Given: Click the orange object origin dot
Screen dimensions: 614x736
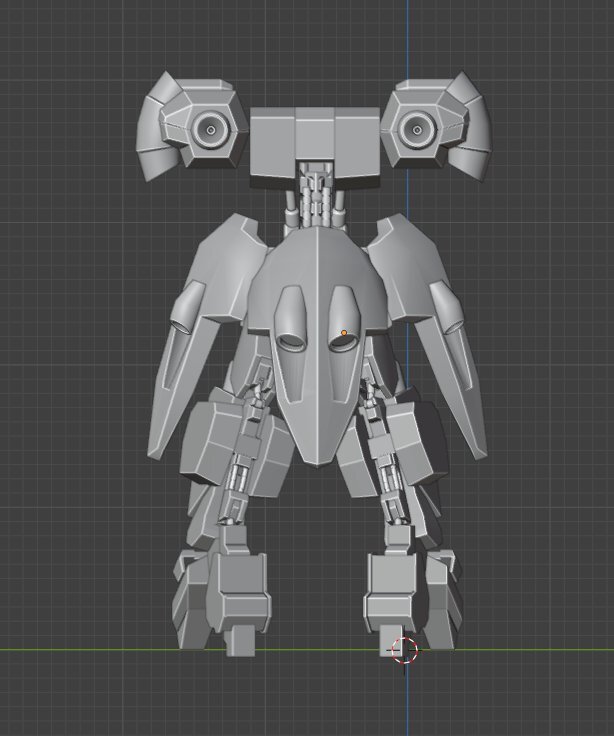Looking at the screenshot, I should [344, 333].
